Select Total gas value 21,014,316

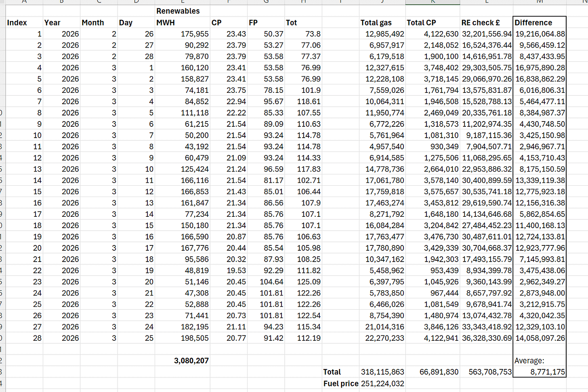382,327
